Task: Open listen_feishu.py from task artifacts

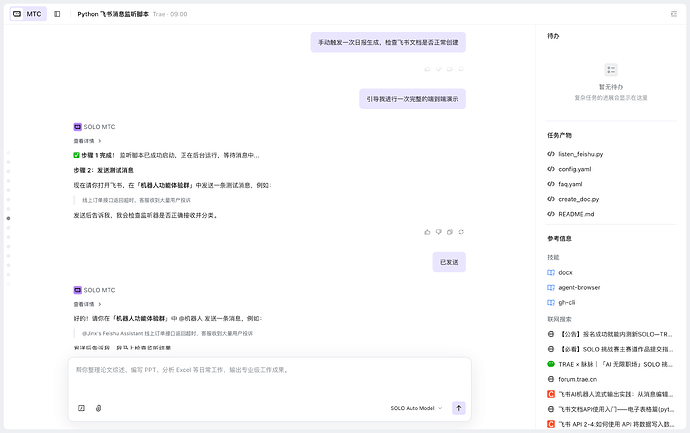Action: click(580, 154)
